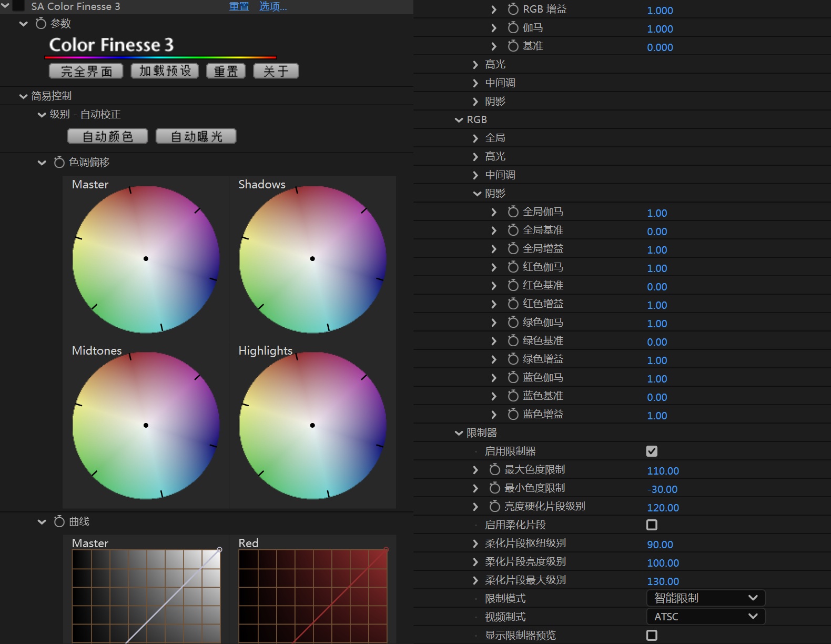Viewport: 831px width, 644px height.
Task: Toggle stopwatch for 绿色基准
Action: 513,340
